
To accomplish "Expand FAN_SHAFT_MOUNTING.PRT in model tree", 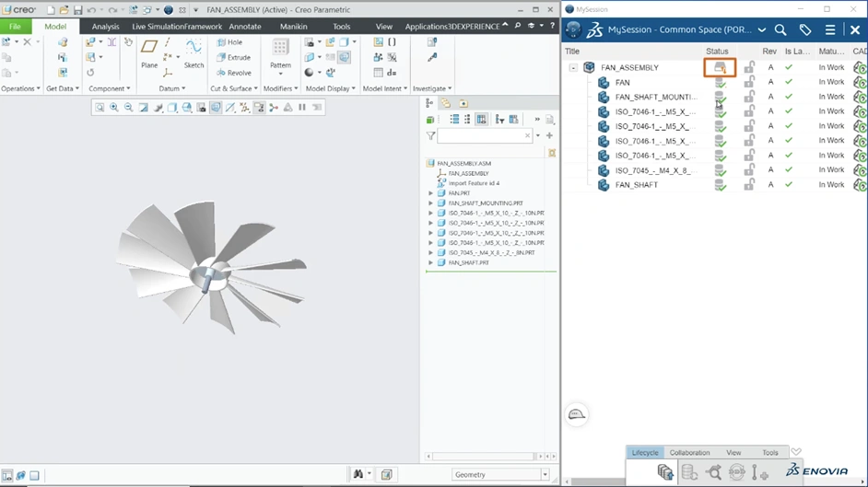I will coord(430,203).
